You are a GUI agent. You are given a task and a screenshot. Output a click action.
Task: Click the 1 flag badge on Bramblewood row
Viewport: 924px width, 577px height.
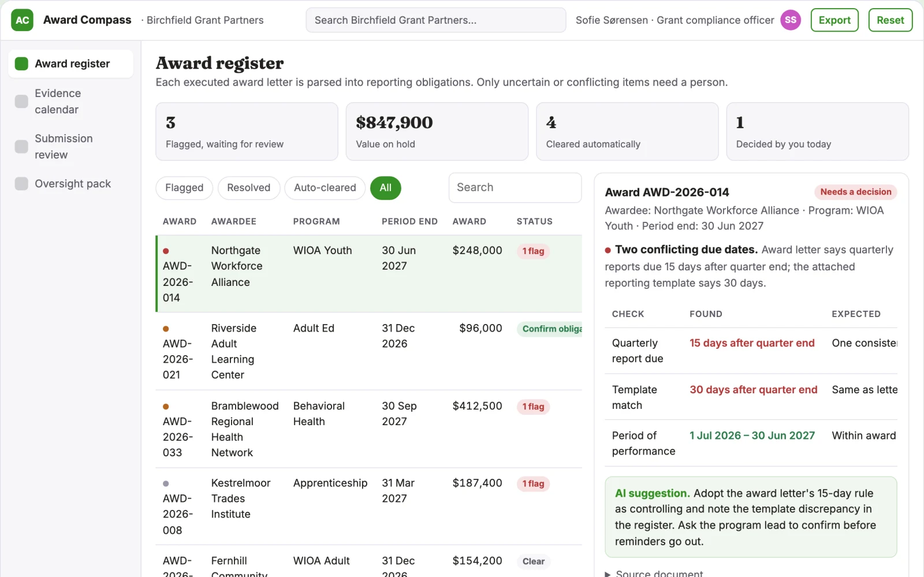pos(533,407)
